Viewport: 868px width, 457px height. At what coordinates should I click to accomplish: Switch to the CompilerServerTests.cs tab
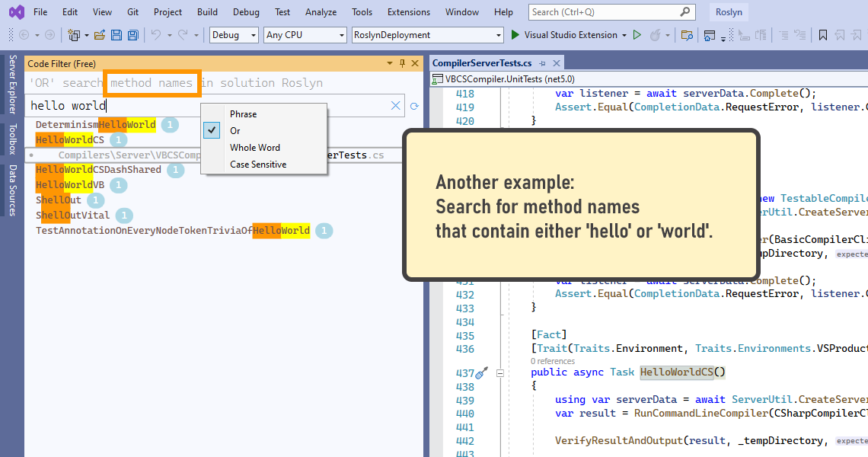pos(482,63)
